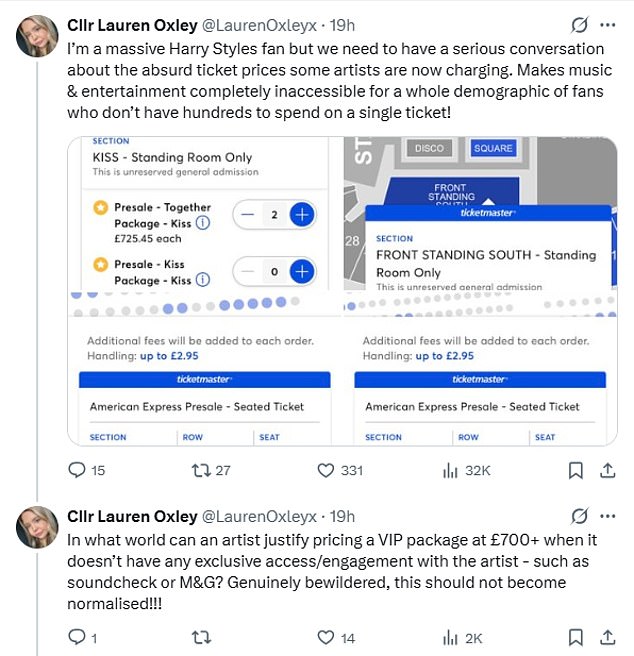
Task: Increase Presale Together Package Kiss quantity
Action: point(302,214)
